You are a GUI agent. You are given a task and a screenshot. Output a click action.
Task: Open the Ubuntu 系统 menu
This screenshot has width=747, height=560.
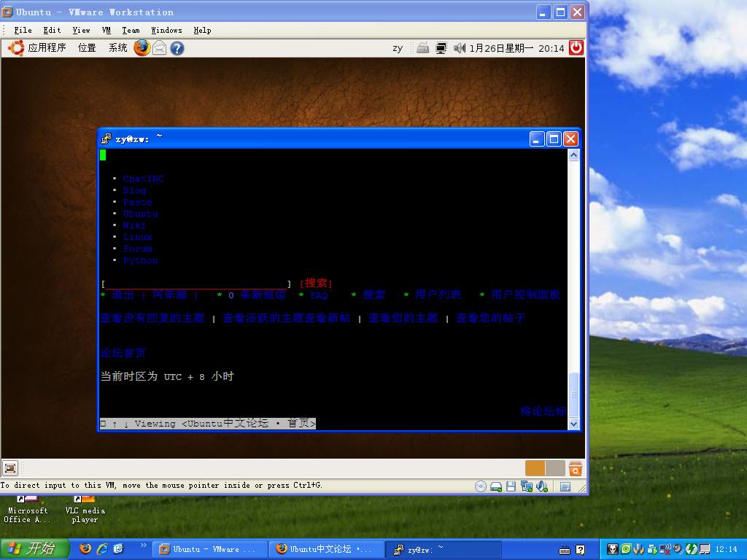pyautogui.click(x=117, y=47)
